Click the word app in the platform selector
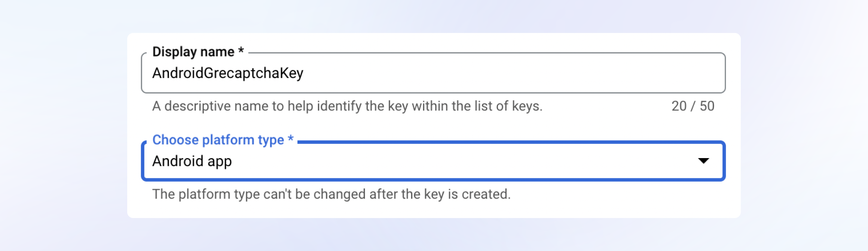The width and height of the screenshot is (868, 251). (220, 162)
